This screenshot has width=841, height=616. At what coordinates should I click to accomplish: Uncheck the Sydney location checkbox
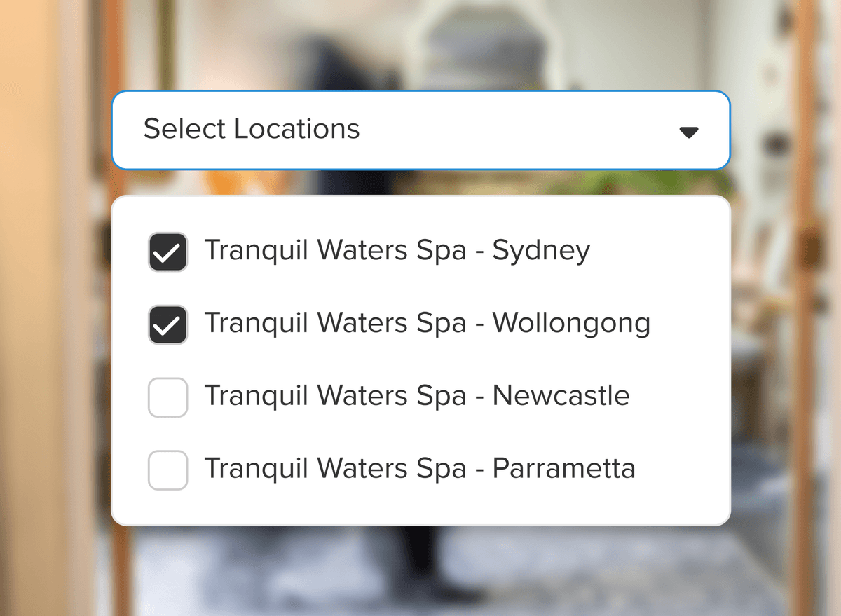168,252
